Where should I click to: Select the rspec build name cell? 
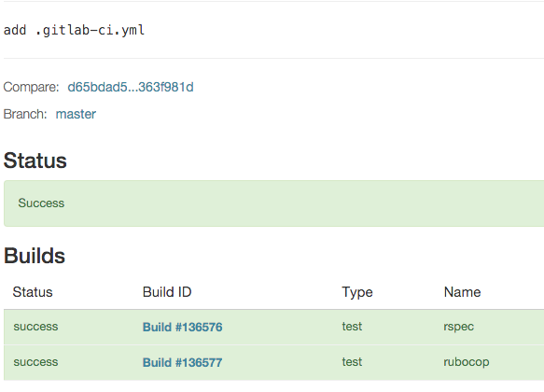459,327
